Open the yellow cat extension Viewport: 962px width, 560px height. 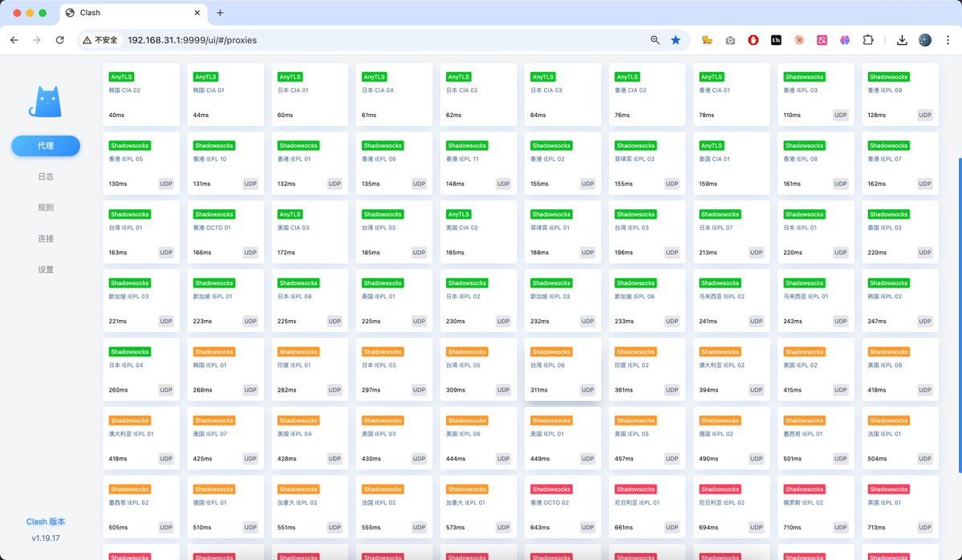(707, 40)
